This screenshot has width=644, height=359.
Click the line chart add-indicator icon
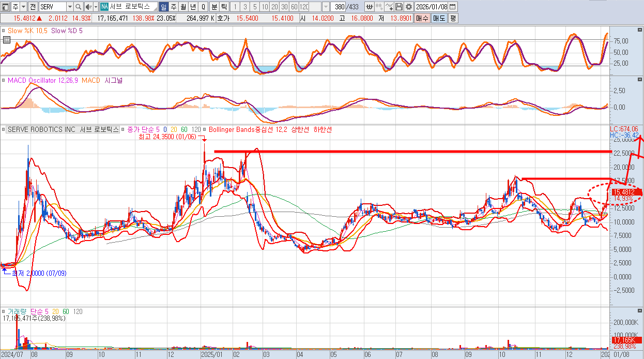389,7
